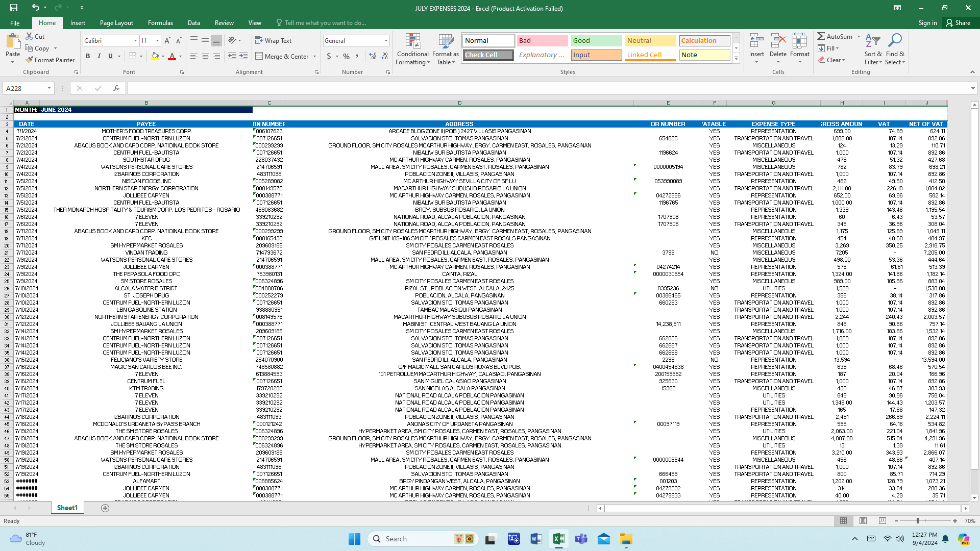The width and height of the screenshot is (980, 551).
Task: Open the Fill dropdown
Action: click(828, 48)
